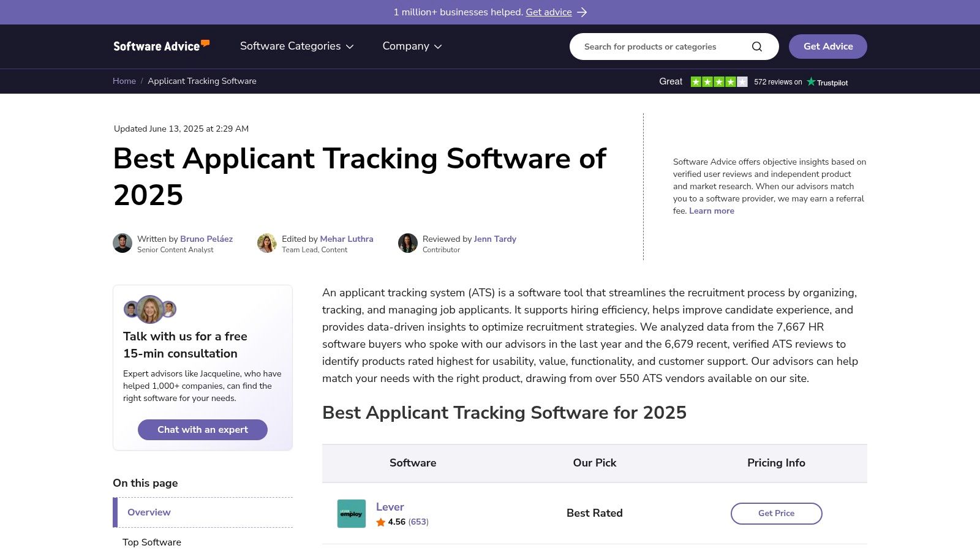980x551 pixels.
Task: Click the Learn more disclosure link
Action: pyautogui.click(x=712, y=211)
